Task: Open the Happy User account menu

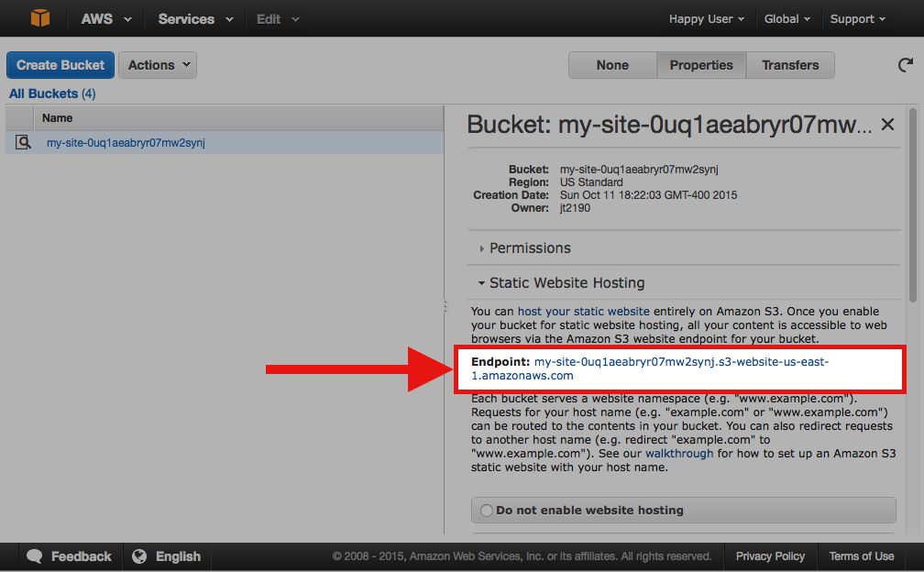Action: [x=707, y=19]
